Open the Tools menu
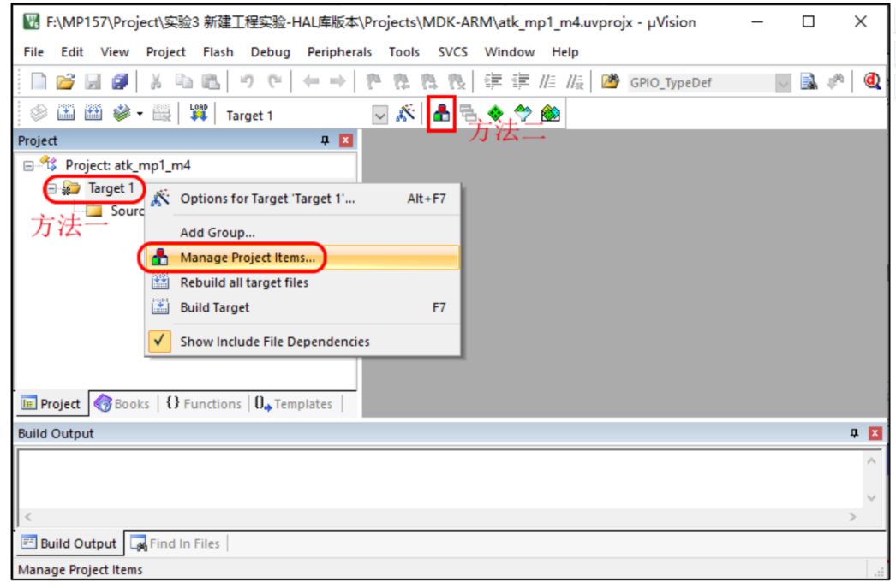 coord(404,52)
